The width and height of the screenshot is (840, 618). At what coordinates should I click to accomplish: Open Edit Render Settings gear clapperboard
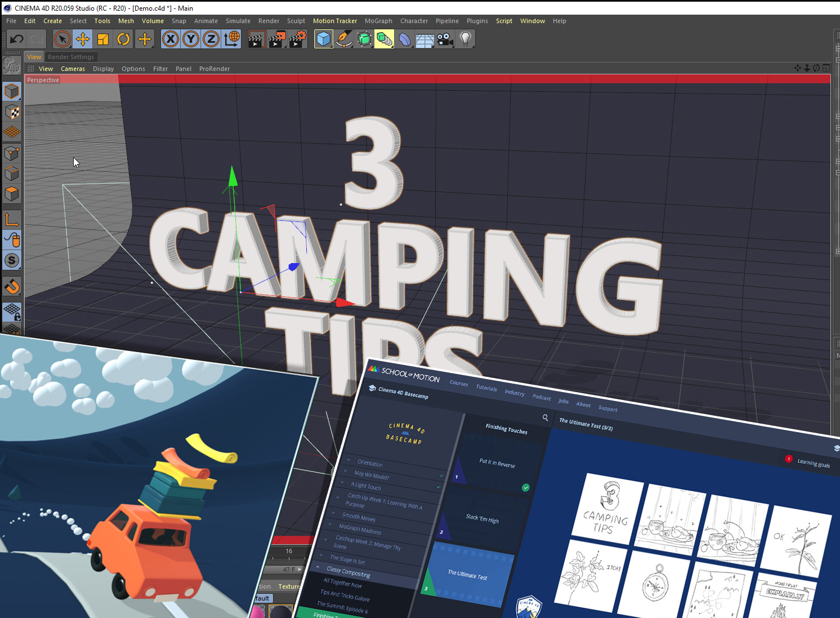pyautogui.click(x=297, y=39)
